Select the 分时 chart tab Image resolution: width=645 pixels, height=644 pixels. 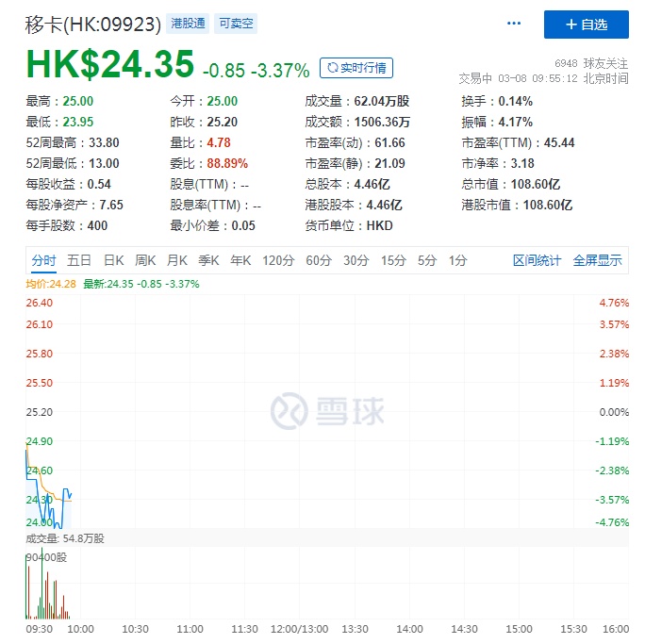click(43, 260)
